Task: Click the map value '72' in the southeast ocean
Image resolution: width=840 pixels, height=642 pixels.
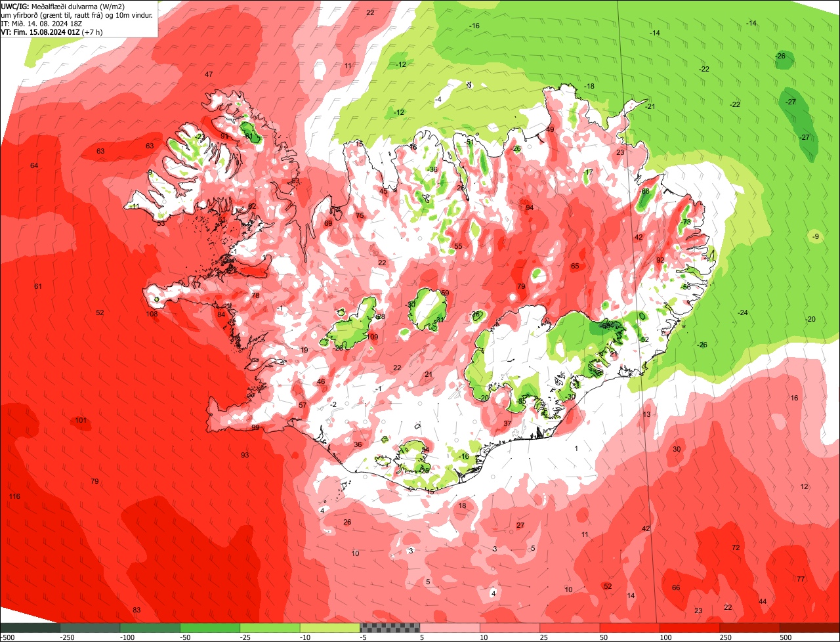Action: pyautogui.click(x=736, y=547)
